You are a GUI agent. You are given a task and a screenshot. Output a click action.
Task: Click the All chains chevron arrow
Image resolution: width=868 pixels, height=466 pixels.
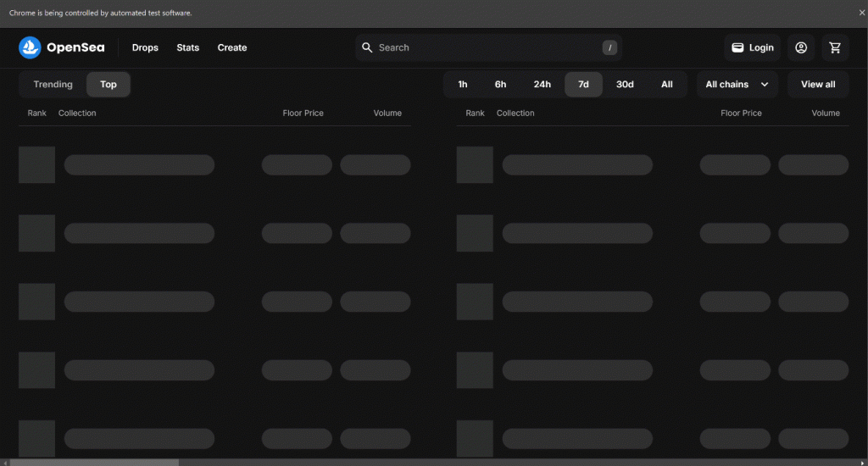(x=765, y=85)
